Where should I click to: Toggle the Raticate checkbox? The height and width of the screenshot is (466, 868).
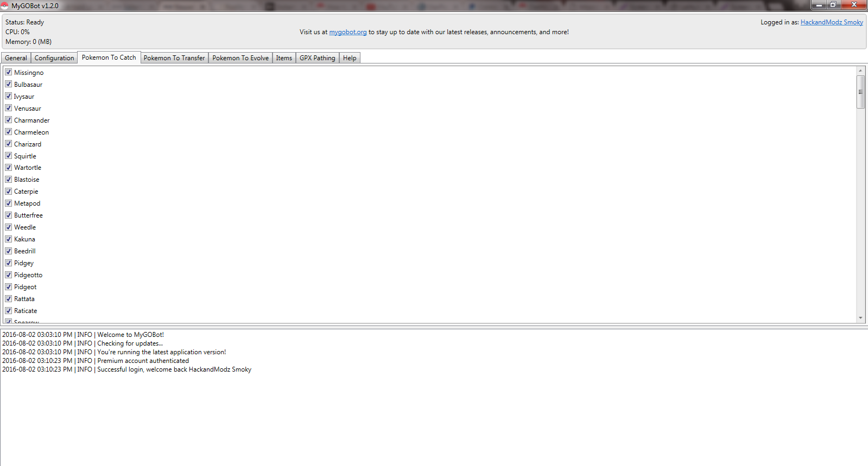(x=8, y=311)
